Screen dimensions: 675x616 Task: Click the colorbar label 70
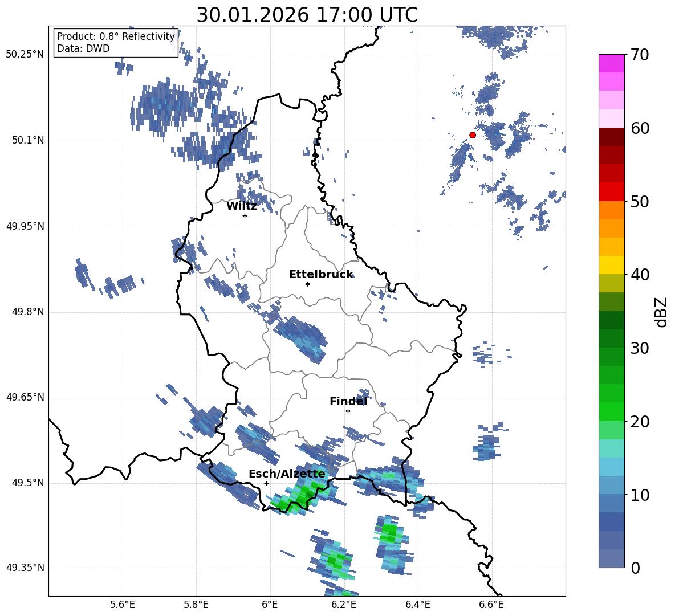coord(640,55)
